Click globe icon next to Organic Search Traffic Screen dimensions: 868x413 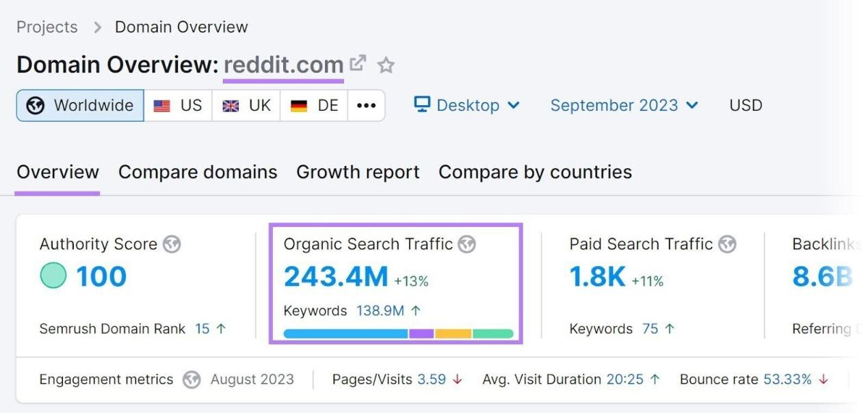pyautogui.click(x=467, y=244)
